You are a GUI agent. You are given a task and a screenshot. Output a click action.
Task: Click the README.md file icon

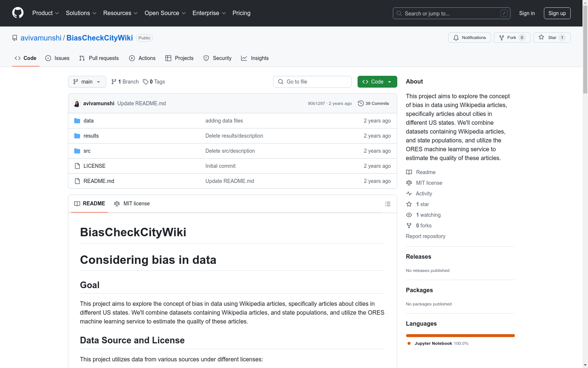click(77, 181)
